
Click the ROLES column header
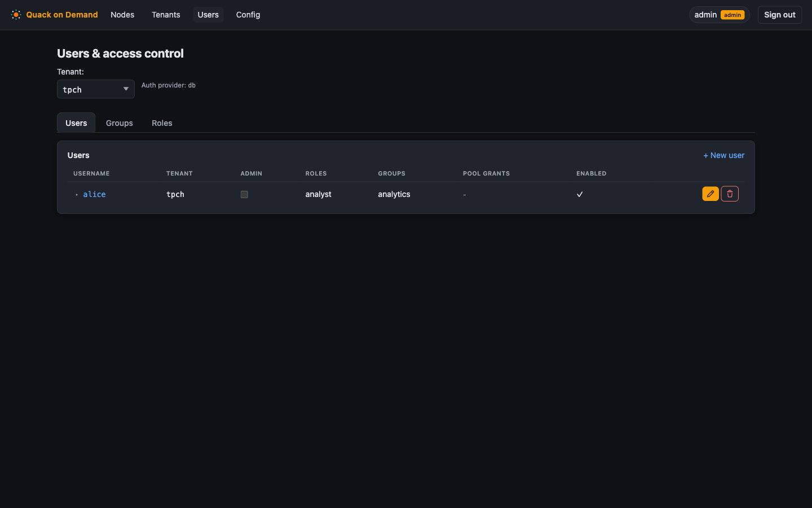click(316, 173)
